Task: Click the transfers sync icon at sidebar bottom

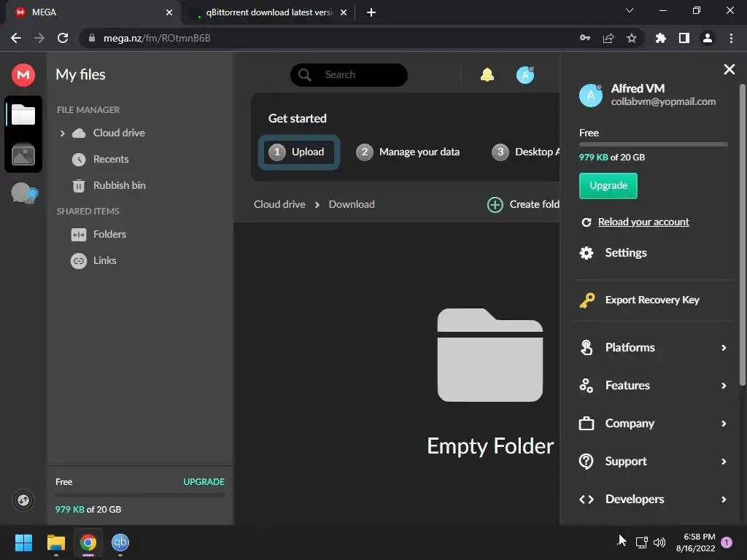Action: (x=23, y=500)
